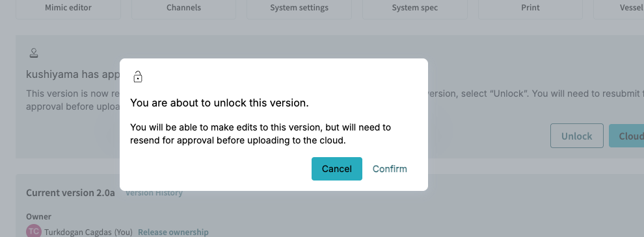The height and width of the screenshot is (237, 644).
Task: Click the dialog's resend for approval message
Action: point(260,134)
